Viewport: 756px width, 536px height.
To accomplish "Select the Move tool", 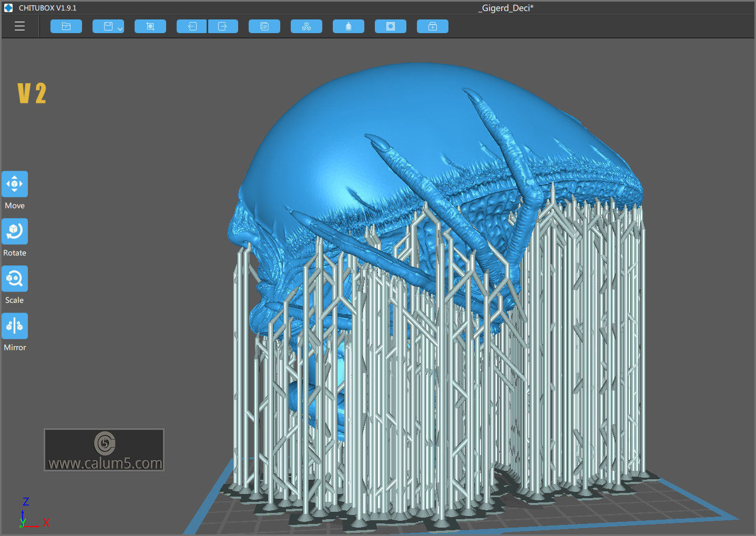I will [x=15, y=184].
